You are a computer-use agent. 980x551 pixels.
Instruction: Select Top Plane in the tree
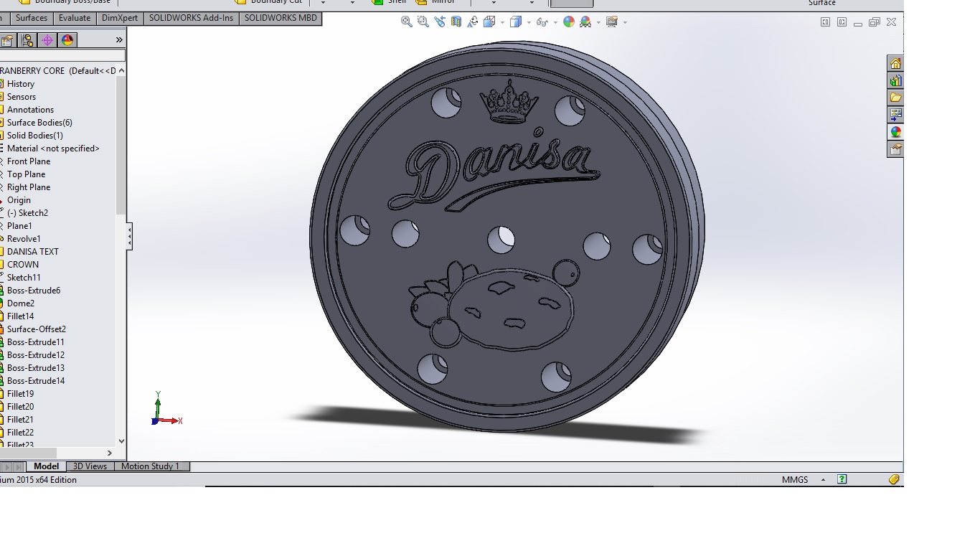[26, 174]
